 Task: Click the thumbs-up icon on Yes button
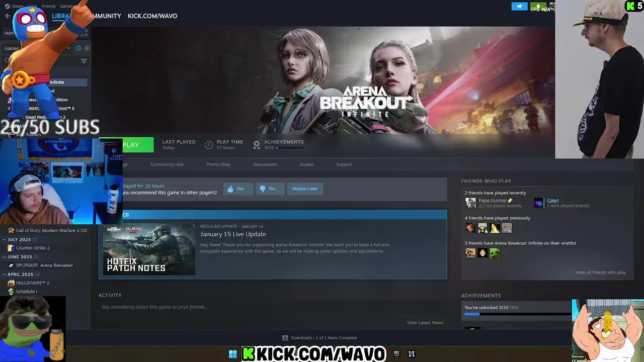[230, 189]
